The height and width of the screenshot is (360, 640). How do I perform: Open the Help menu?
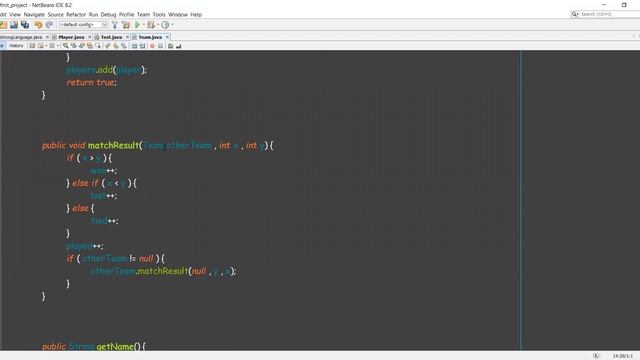pos(196,15)
